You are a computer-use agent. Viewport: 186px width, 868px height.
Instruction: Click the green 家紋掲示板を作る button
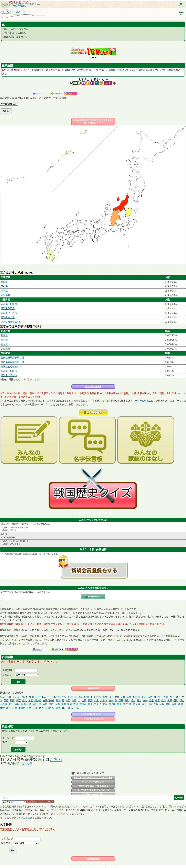pyautogui.click(x=93, y=596)
